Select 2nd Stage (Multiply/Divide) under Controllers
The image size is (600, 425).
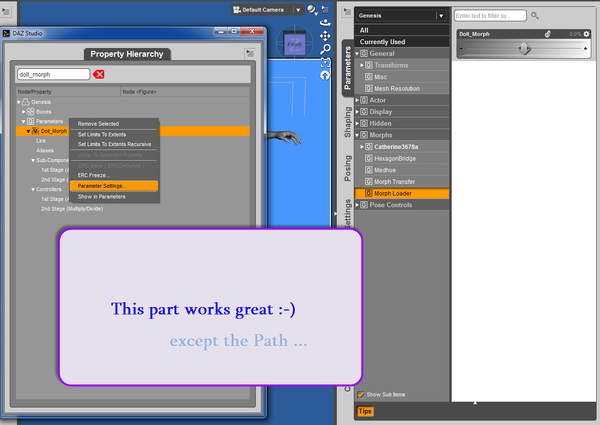coord(72,209)
